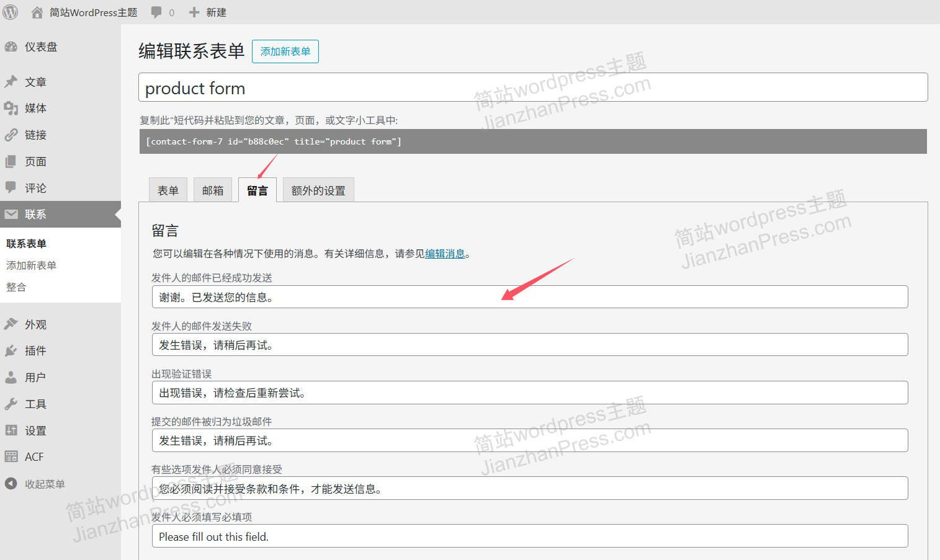Click the 页面 pages icon
940x560 pixels.
click(x=12, y=161)
